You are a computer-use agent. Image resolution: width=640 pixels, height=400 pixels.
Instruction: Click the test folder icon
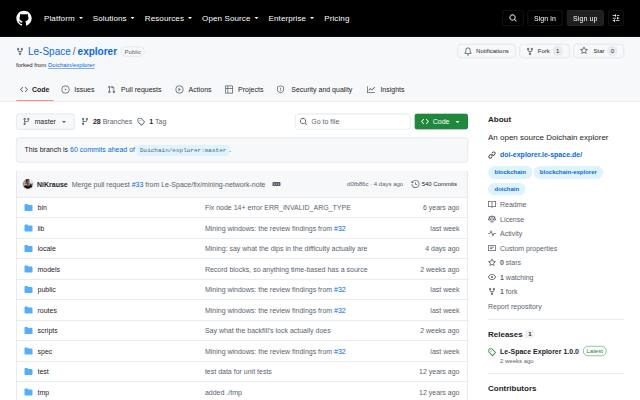28,372
